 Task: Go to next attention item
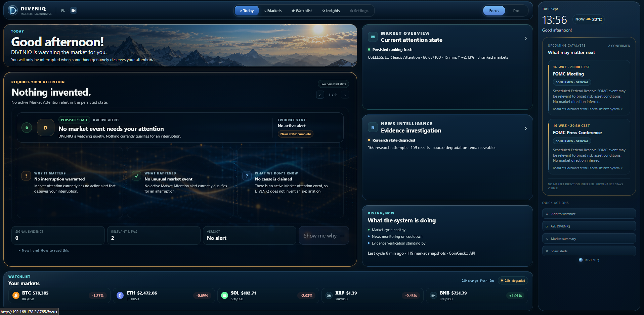(x=345, y=95)
